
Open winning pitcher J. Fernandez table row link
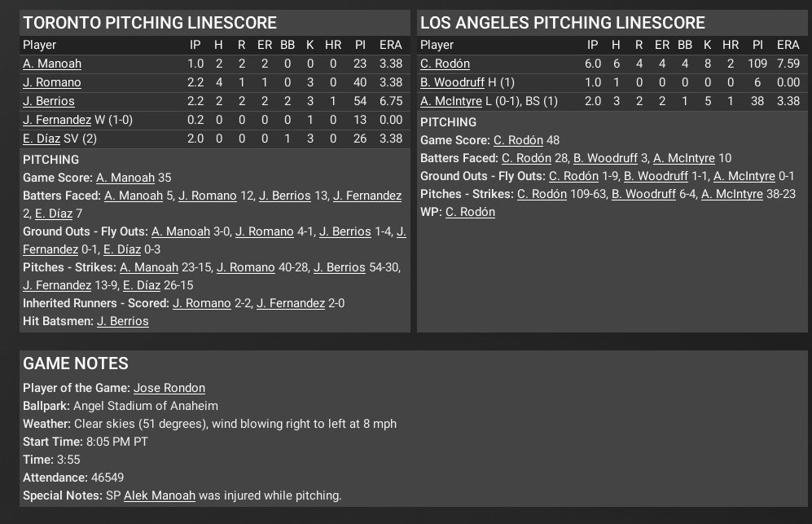(57, 120)
